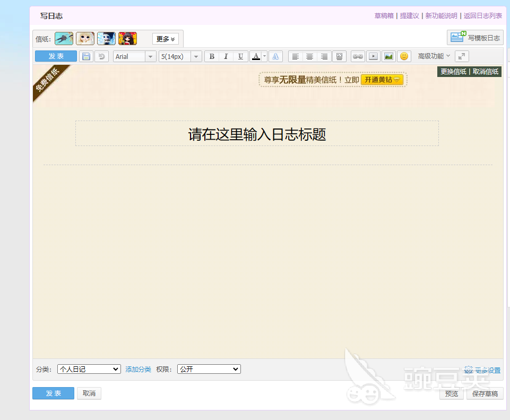Screen dimensions: 510x420
Task: Insert an image with the picture icon
Action: (x=388, y=56)
